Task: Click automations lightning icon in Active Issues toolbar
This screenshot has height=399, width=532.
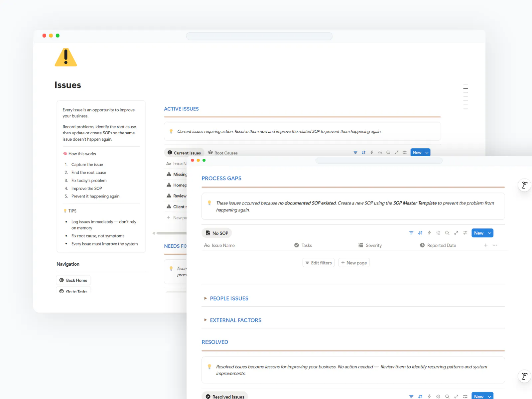Action: point(372,153)
